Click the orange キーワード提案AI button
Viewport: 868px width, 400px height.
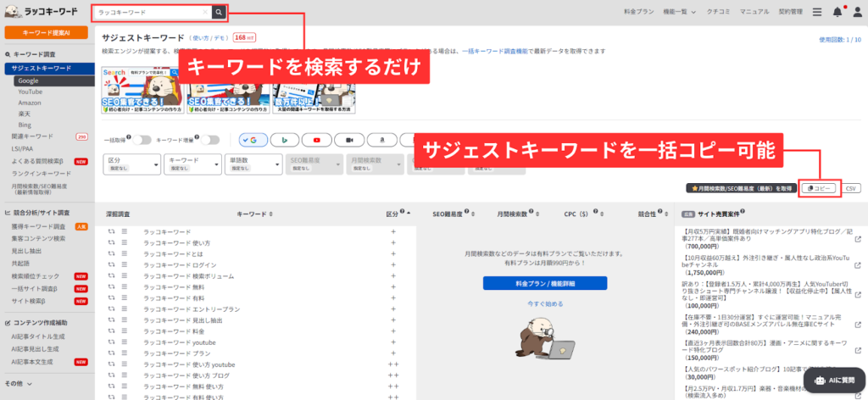point(46,33)
